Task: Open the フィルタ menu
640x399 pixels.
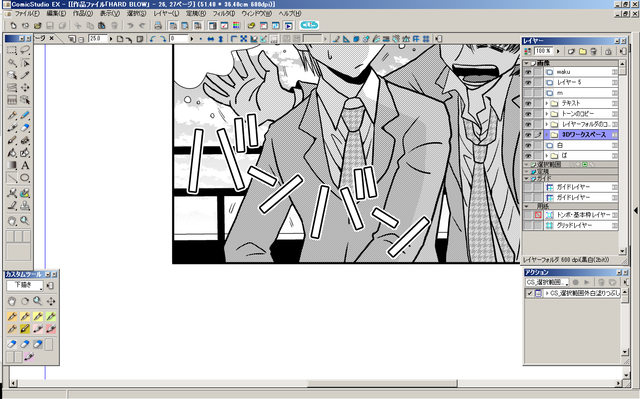Action: point(224,13)
